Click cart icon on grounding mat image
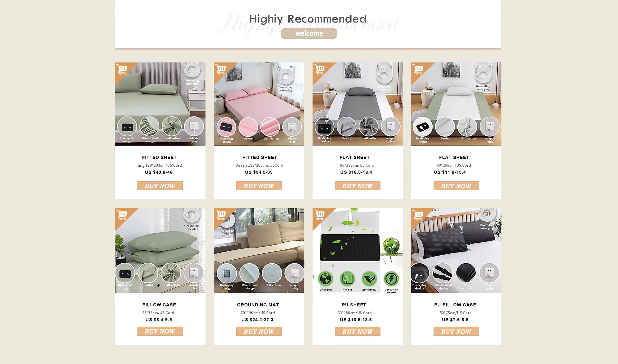The image size is (618, 364). [221, 215]
